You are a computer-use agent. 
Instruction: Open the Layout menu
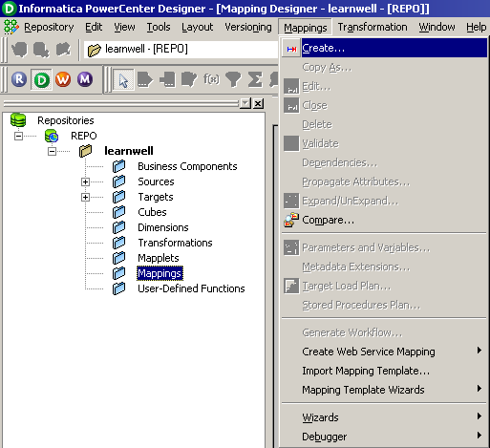[x=197, y=27]
